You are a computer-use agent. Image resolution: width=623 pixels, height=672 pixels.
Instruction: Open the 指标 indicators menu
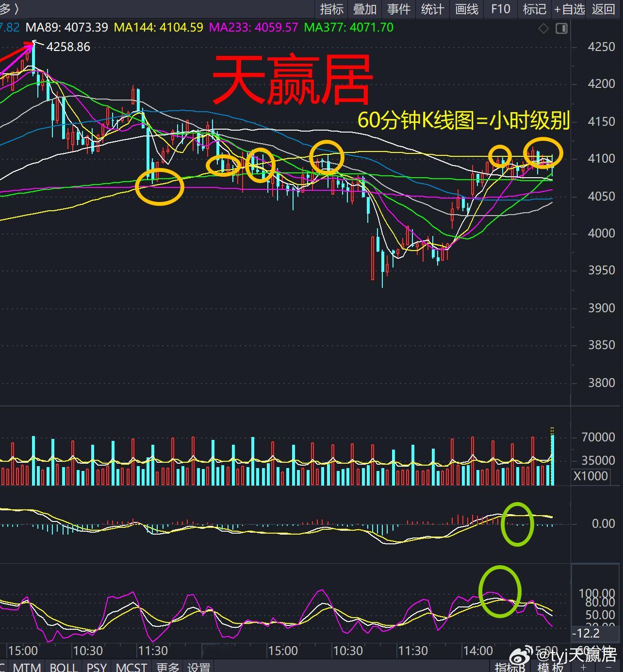tap(331, 9)
